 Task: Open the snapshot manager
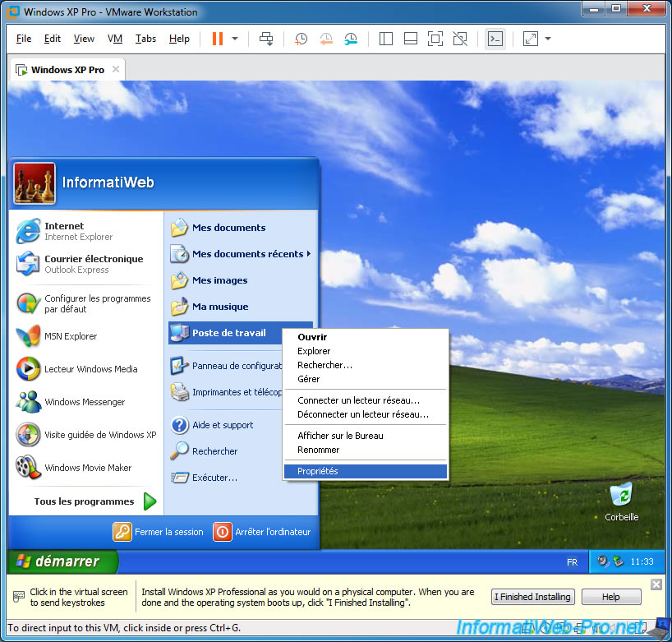click(x=351, y=39)
